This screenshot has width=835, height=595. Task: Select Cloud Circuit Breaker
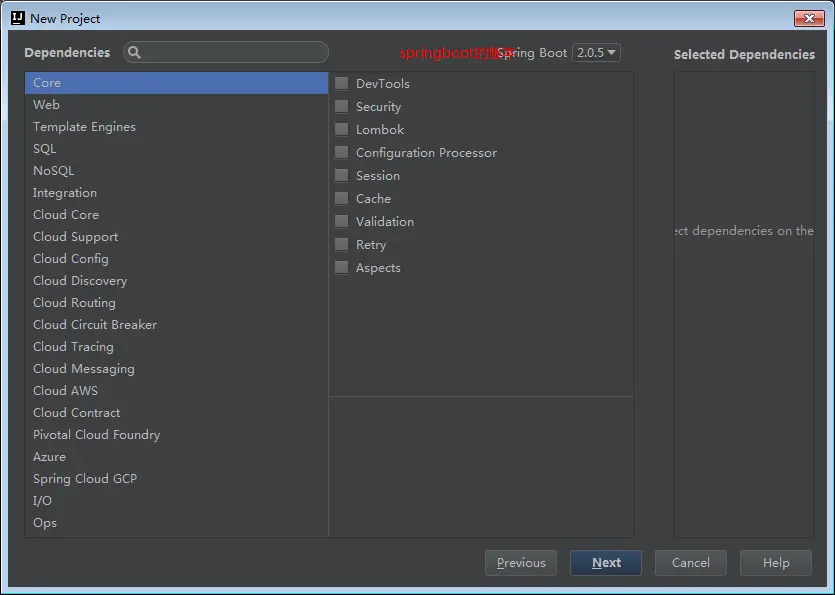coord(176,325)
